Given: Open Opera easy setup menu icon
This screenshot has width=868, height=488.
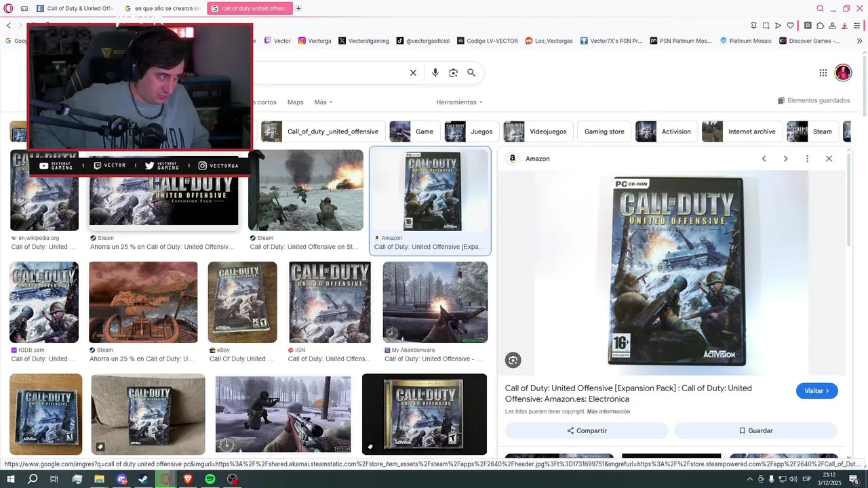Looking at the screenshot, I should tap(857, 25).
